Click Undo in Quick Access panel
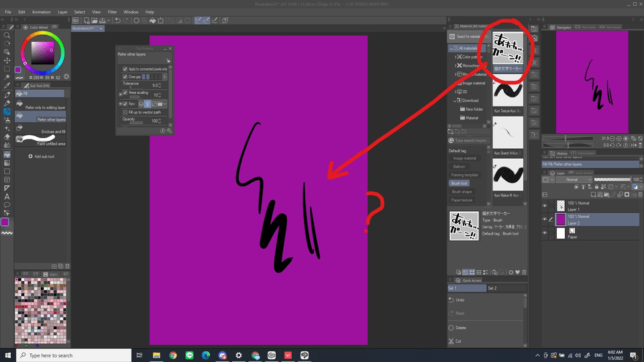This screenshot has height=362, width=644. 456,300
